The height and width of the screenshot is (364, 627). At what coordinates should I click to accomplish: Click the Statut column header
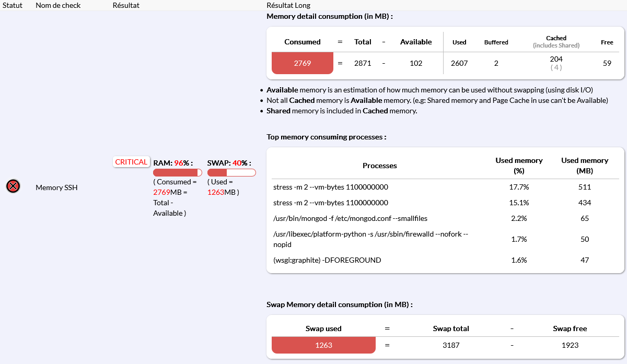coord(12,5)
